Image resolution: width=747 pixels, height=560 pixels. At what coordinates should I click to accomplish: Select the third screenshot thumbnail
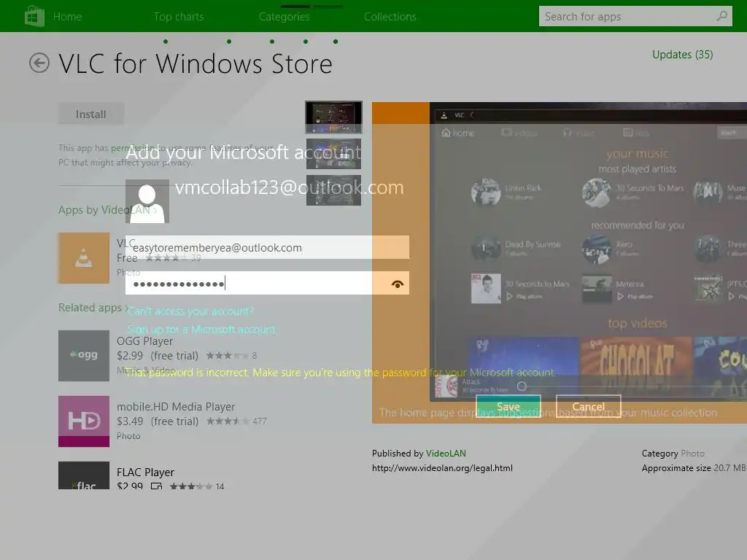333,190
